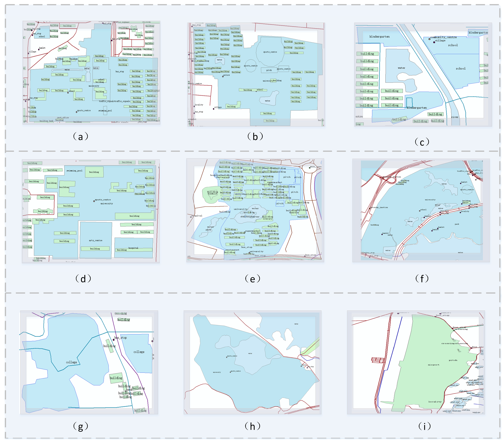Select the community_centre label in panel (c)
The height and width of the screenshot is (443, 504).
(x=443, y=37)
